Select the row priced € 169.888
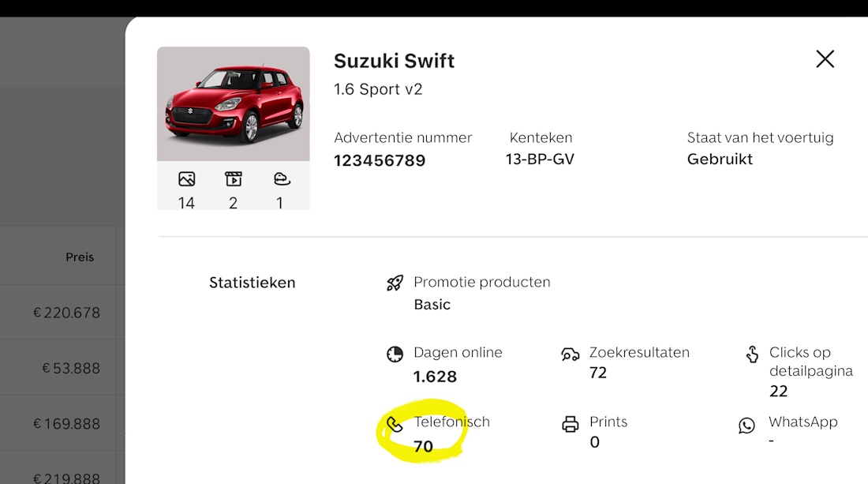Screen dimensions: 868x484 (x=66, y=424)
